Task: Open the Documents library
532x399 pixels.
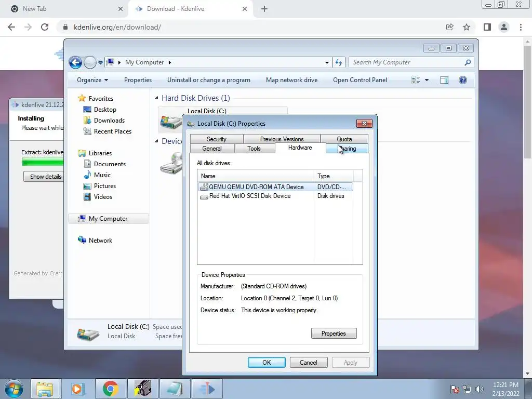Action: pyautogui.click(x=110, y=164)
